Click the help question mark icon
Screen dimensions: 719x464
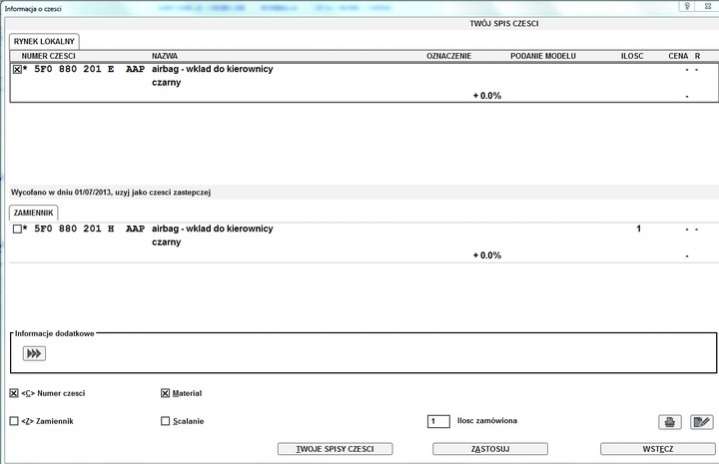pos(686,6)
